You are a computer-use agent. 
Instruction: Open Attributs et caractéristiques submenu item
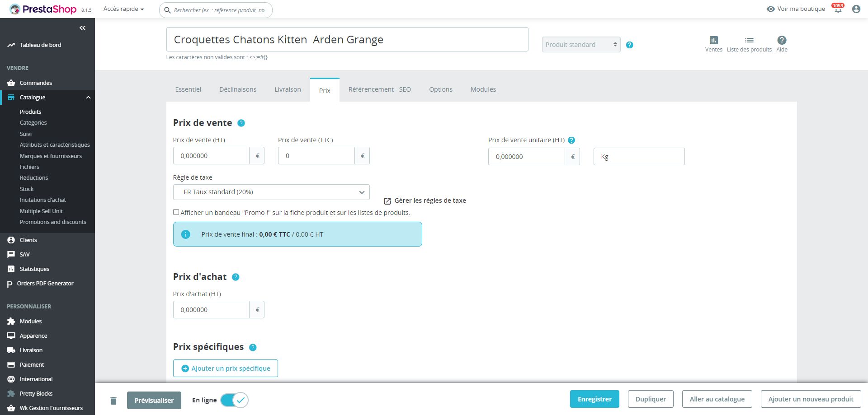coord(55,145)
